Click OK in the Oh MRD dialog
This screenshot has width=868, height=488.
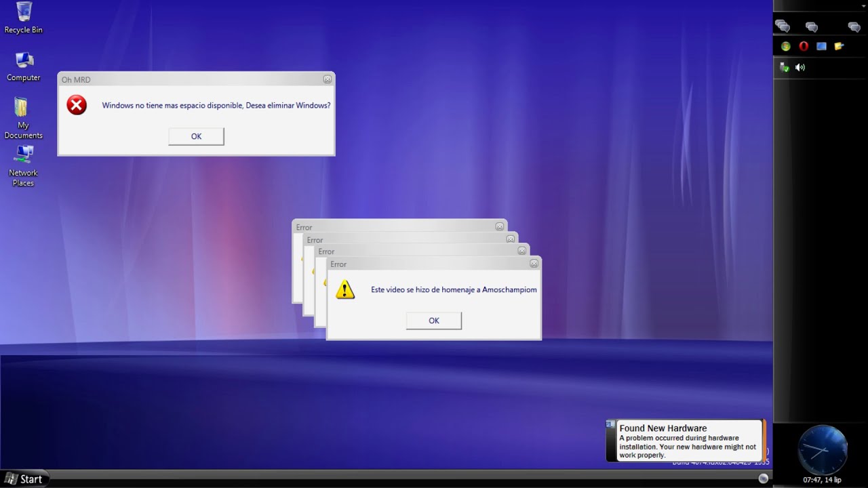tap(196, 136)
